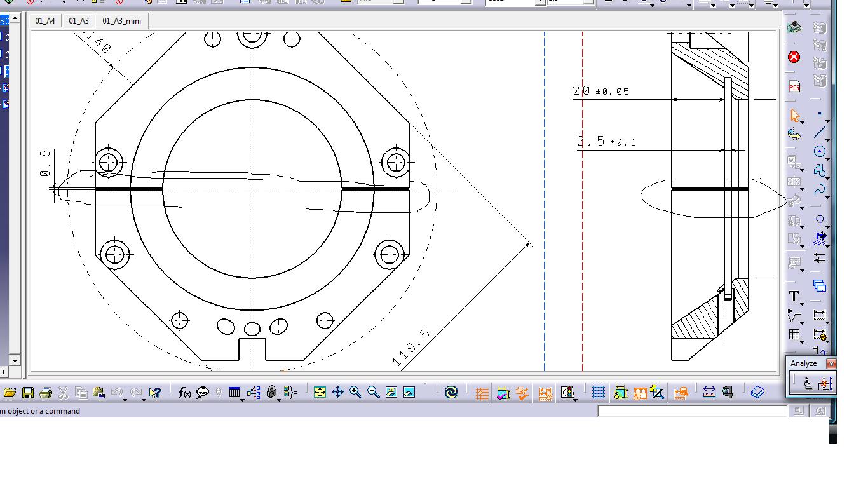Expand the design table icon dropdown arrow
The image size is (868, 488).
pos(242,399)
